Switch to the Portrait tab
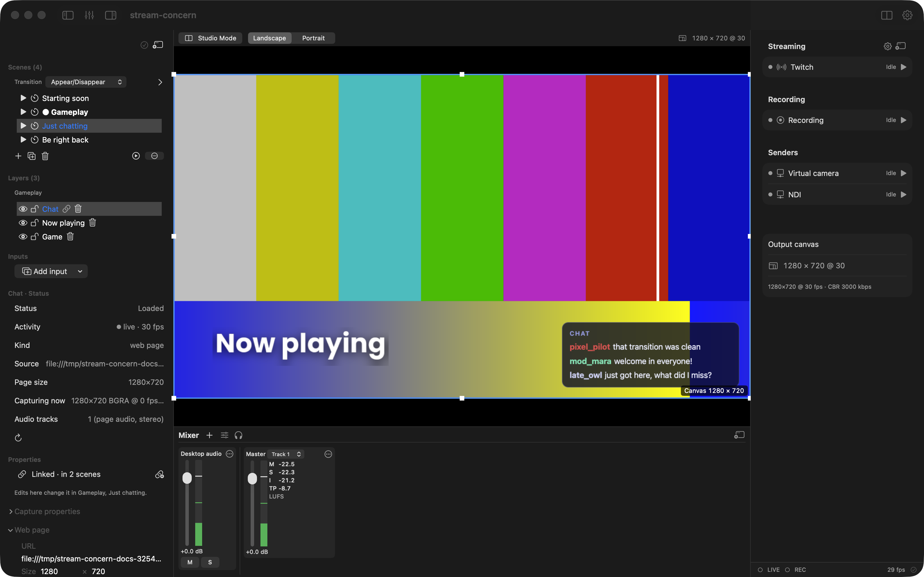This screenshot has height=577, width=924. [x=313, y=38]
